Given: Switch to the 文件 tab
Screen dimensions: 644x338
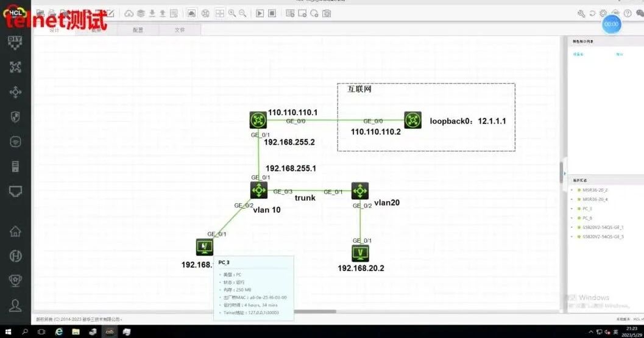Looking at the screenshot, I should click(x=180, y=30).
